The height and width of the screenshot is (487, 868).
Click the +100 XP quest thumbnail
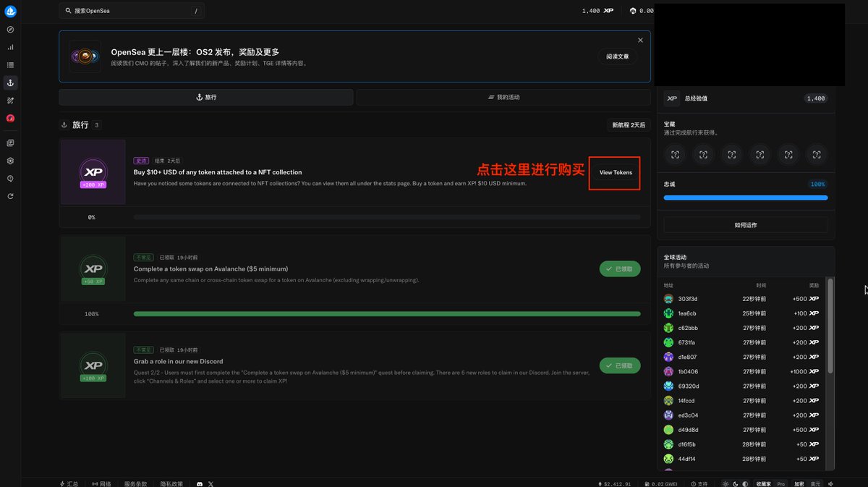(93, 365)
